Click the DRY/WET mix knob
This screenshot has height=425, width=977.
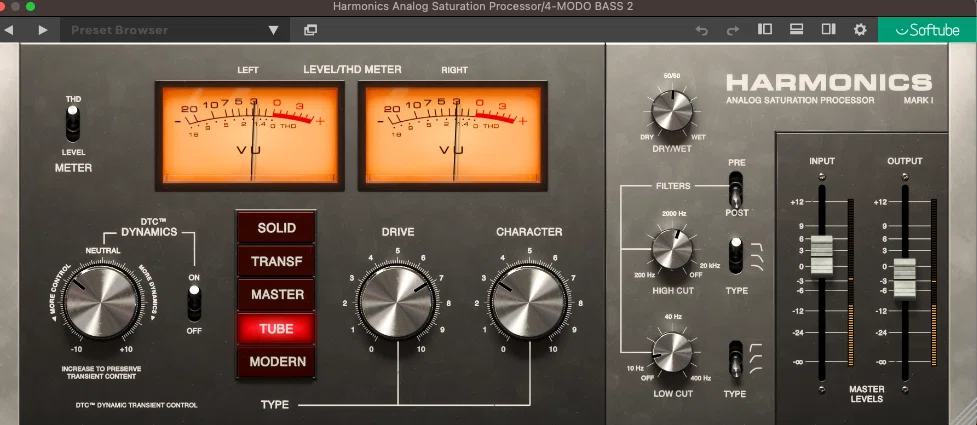tap(672, 110)
